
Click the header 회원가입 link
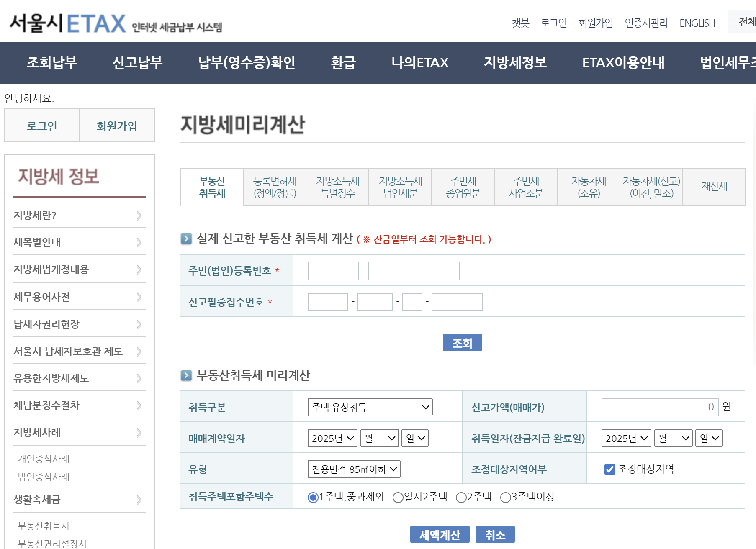(595, 23)
